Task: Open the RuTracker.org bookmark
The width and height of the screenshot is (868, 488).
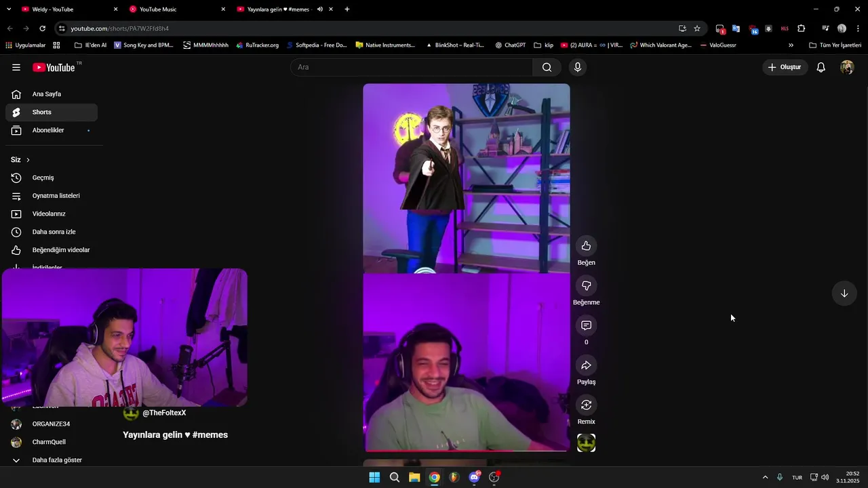Action: 258,45
